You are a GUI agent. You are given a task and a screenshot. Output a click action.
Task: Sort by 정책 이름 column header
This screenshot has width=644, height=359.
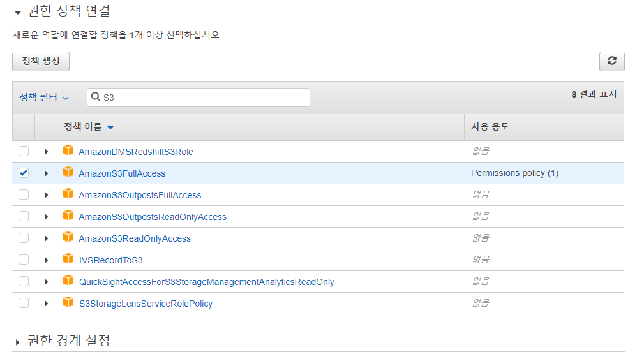click(x=88, y=127)
